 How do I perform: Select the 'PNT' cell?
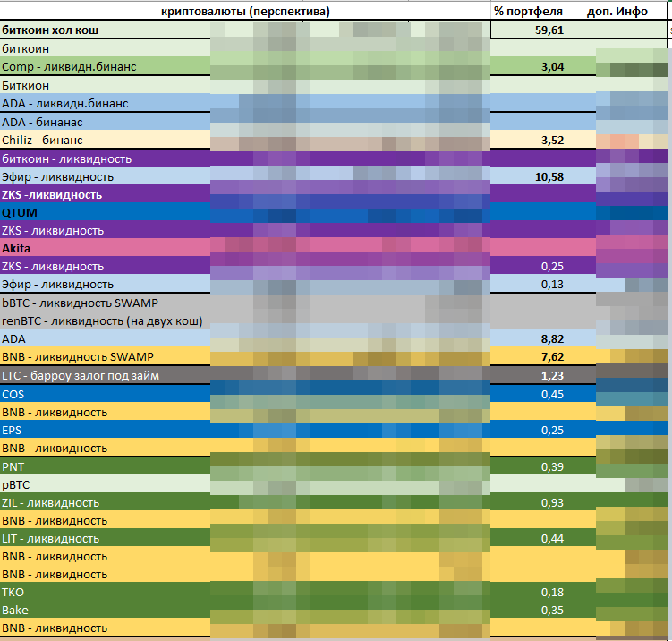pyautogui.click(x=13, y=467)
